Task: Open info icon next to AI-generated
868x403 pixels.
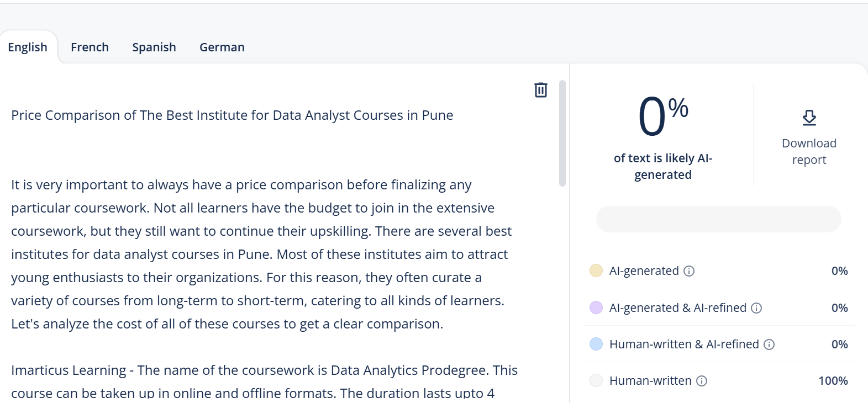Action: [x=689, y=271]
